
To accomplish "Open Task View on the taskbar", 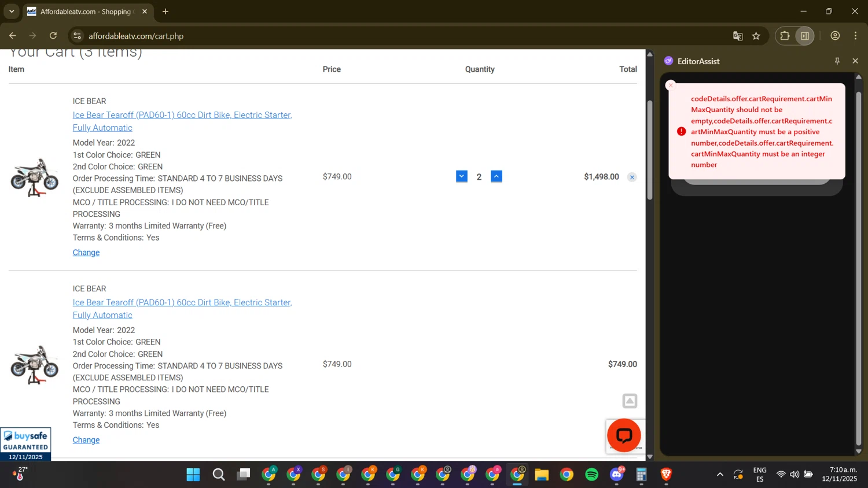I will [x=244, y=475].
